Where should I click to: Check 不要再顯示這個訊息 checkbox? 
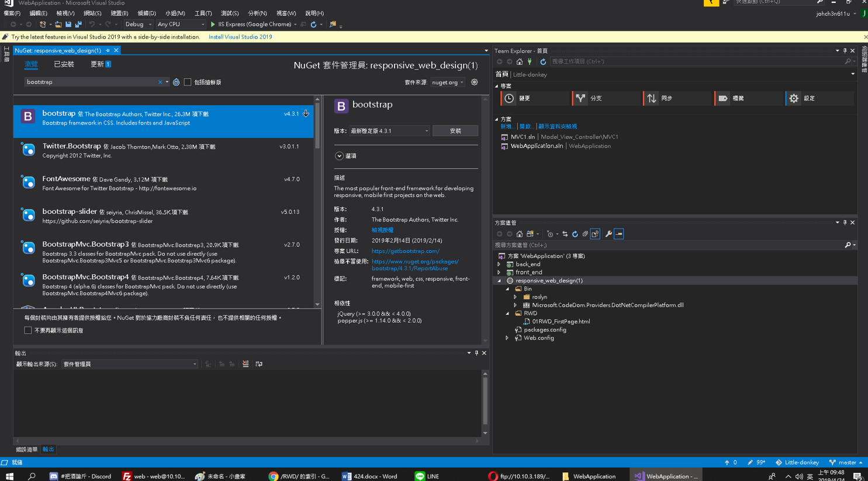click(x=28, y=330)
